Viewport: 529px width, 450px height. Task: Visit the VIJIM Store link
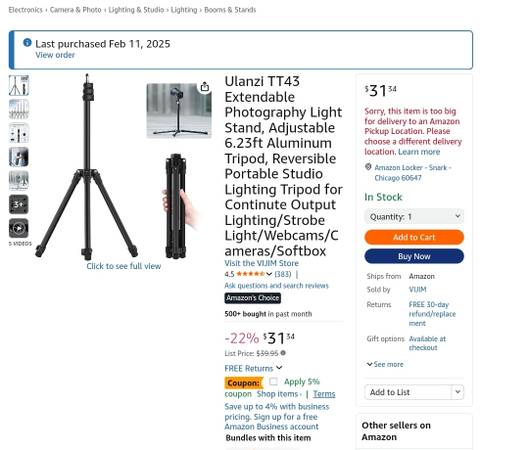pos(261,263)
